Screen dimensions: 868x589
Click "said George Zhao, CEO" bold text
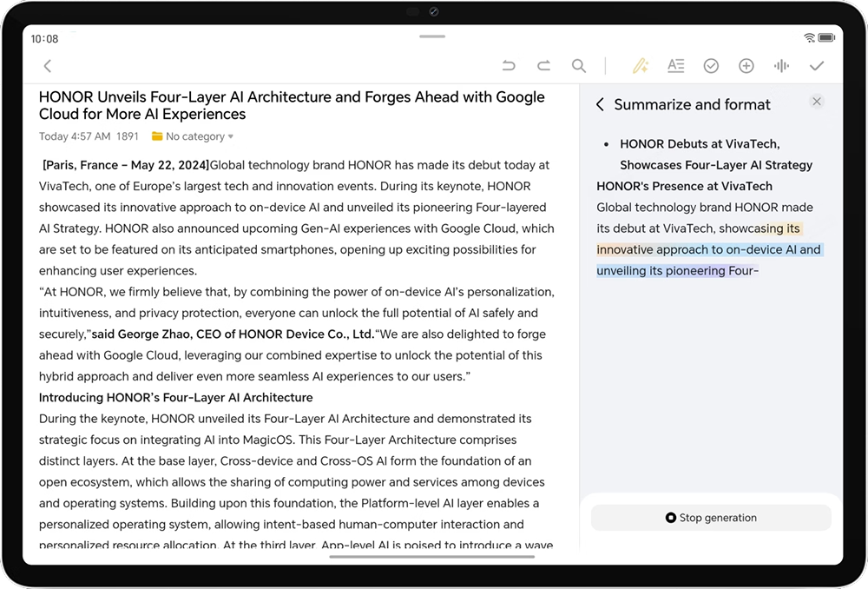point(156,334)
